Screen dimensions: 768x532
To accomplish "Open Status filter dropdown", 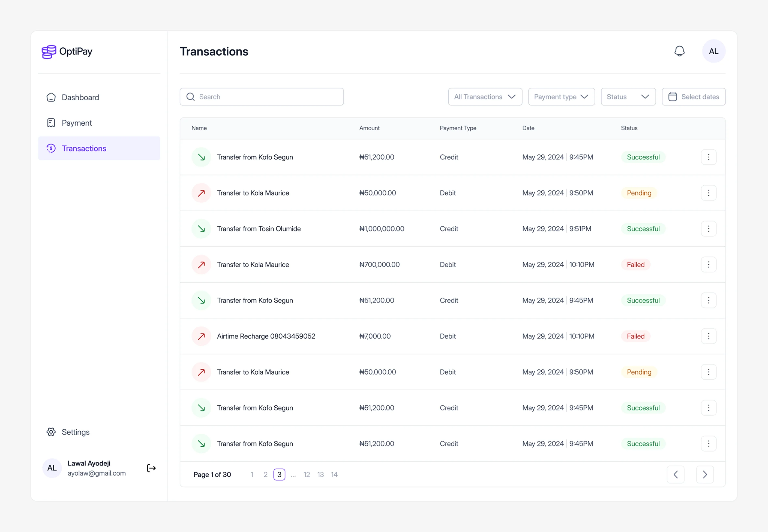I will coord(628,97).
